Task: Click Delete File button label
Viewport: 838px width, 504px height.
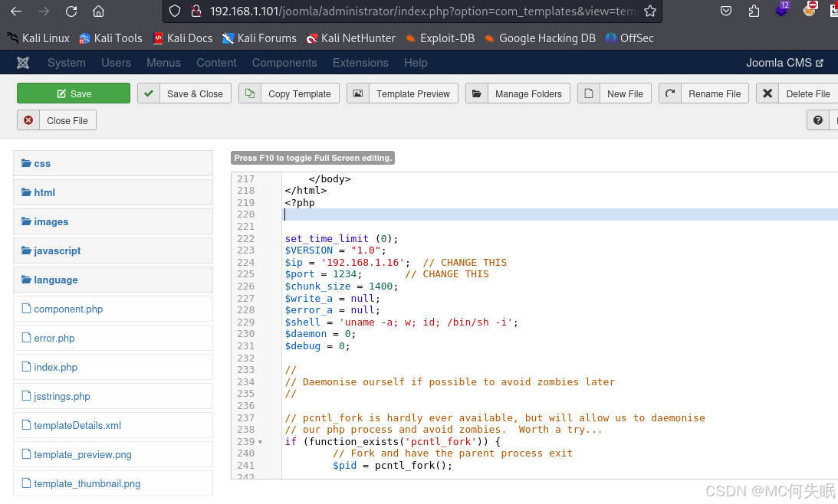Action: click(x=807, y=94)
